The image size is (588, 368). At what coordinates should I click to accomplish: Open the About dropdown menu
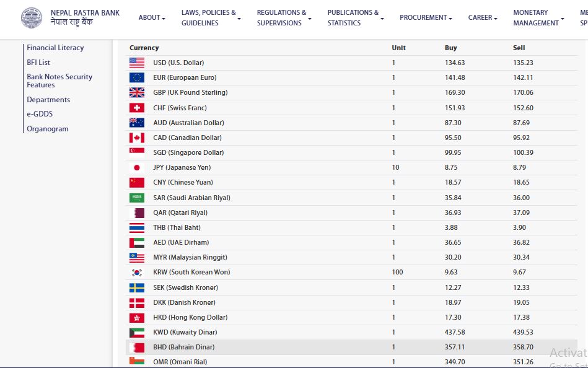click(x=152, y=18)
